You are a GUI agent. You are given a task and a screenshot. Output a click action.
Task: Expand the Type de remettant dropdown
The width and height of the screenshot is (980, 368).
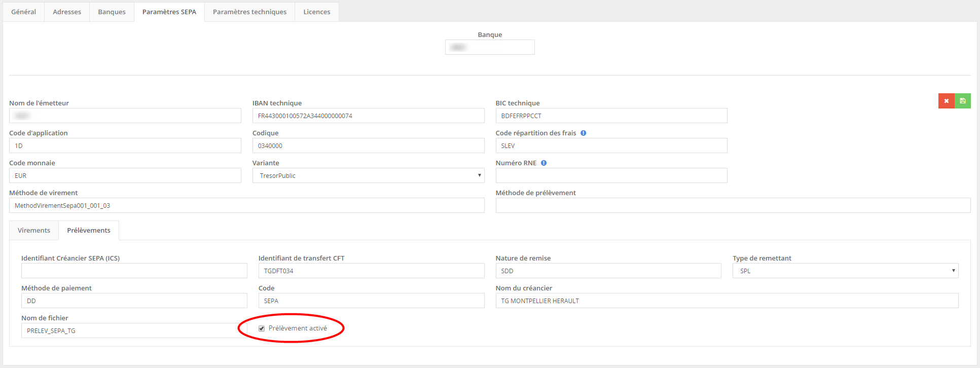click(845, 271)
